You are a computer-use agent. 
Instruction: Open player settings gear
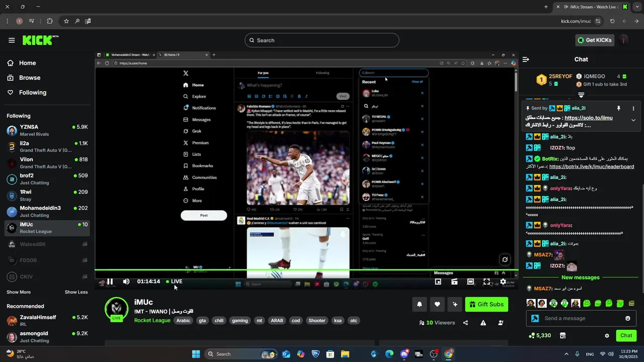tap(503, 282)
